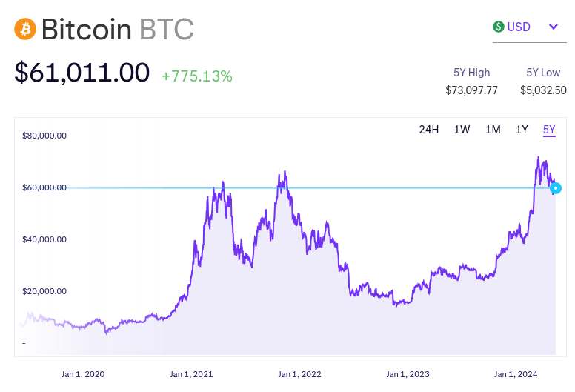Click the 5Y Low value $5,032.50
The height and width of the screenshot is (392, 575).
[x=543, y=90]
